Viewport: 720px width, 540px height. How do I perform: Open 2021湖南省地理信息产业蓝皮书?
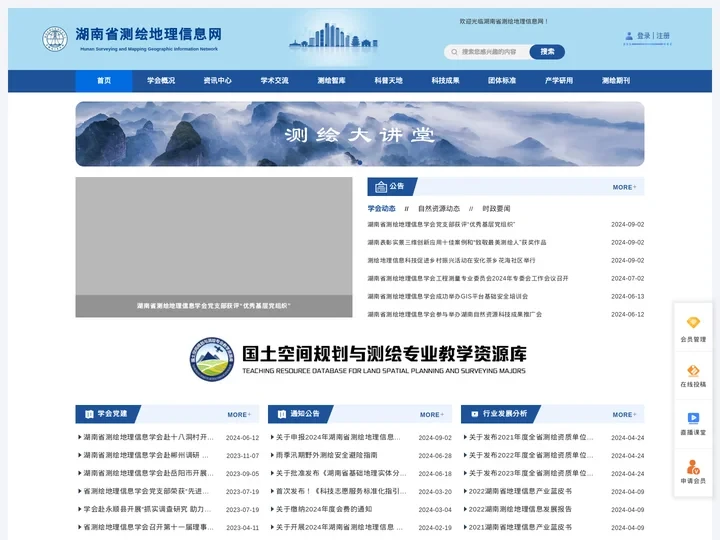click(x=518, y=527)
